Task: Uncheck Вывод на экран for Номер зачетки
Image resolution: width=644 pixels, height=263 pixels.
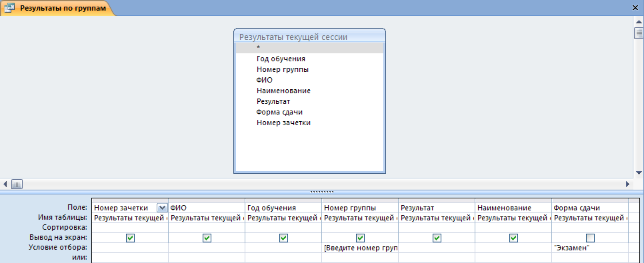Action: pos(130,238)
